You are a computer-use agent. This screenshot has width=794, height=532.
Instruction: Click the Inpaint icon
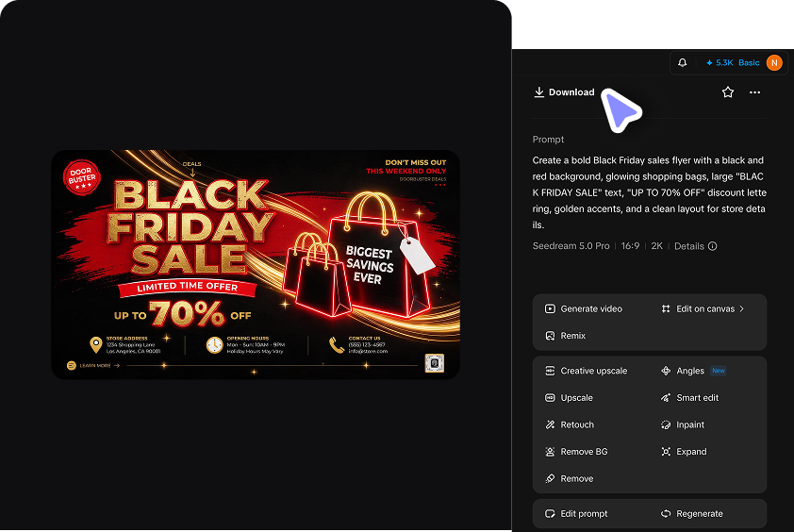pos(666,424)
